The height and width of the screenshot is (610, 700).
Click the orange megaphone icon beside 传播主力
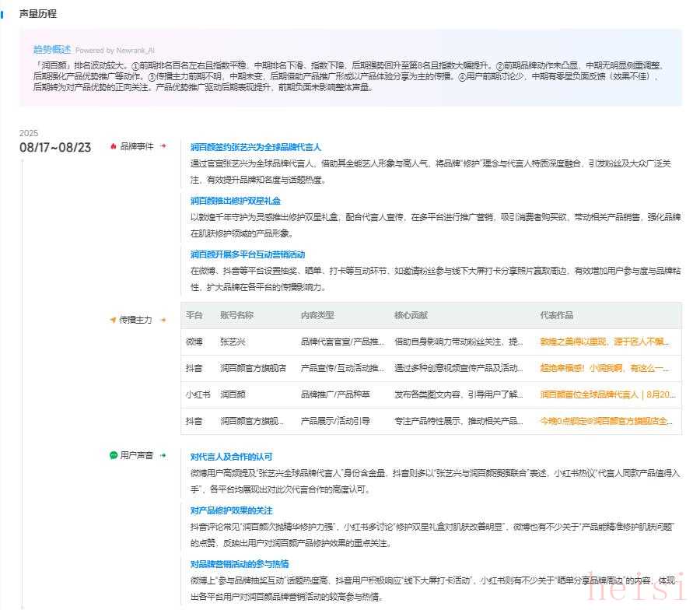(x=113, y=320)
